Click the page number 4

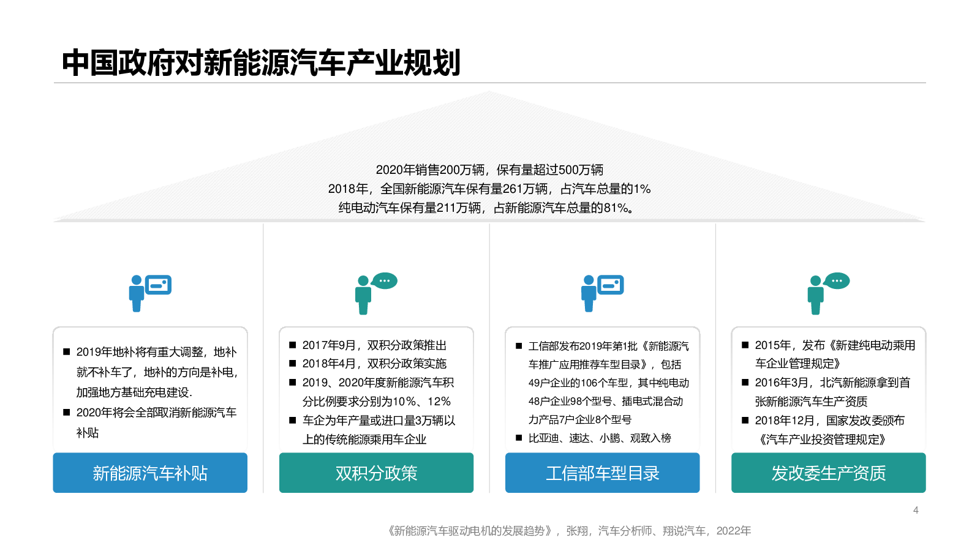coord(916,510)
